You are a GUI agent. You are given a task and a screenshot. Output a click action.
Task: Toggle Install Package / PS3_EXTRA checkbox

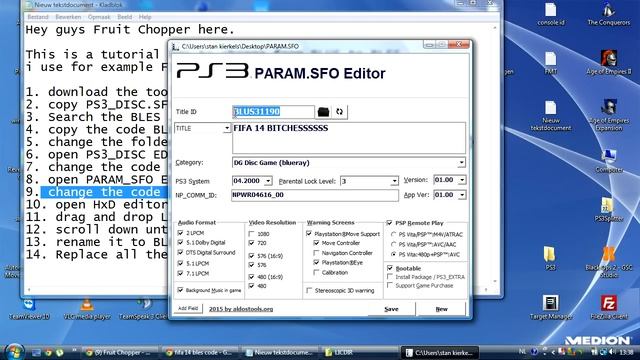(x=390, y=277)
